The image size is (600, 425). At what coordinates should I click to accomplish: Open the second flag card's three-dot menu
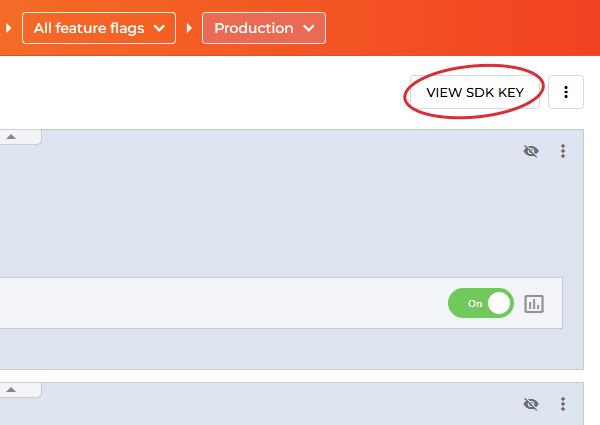(x=563, y=404)
